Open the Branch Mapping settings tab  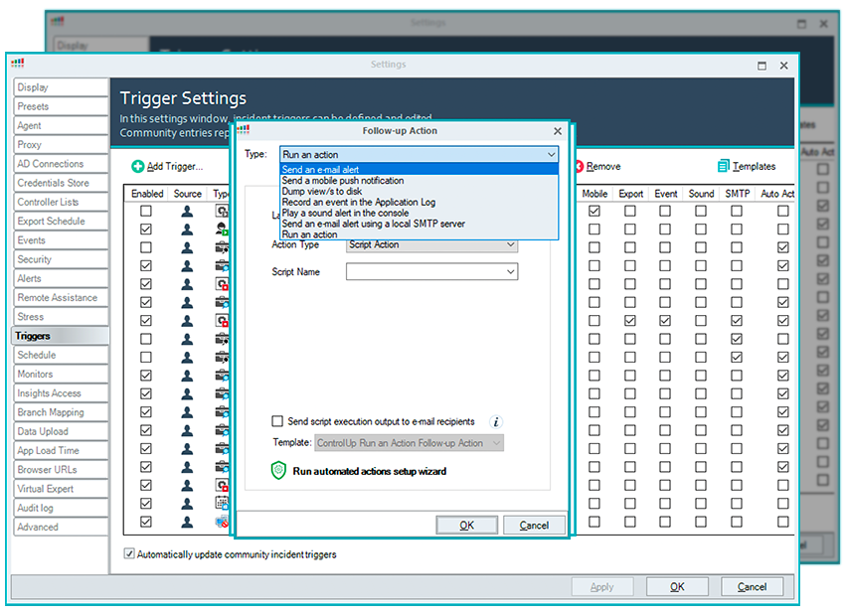(61, 412)
